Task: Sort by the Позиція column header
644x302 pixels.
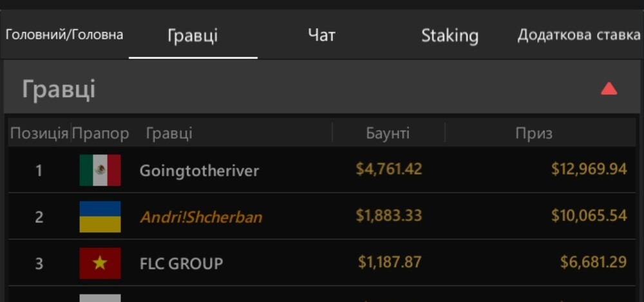Action: [39, 133]
